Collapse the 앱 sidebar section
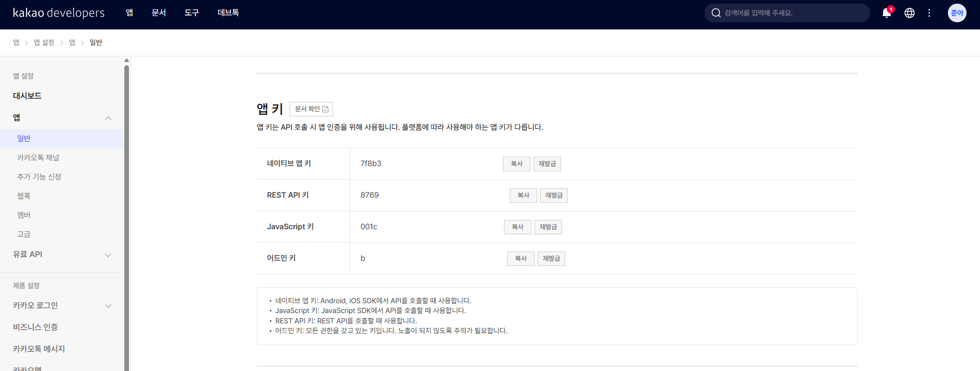Screen dimensions: 980x371 coord(108,118)
